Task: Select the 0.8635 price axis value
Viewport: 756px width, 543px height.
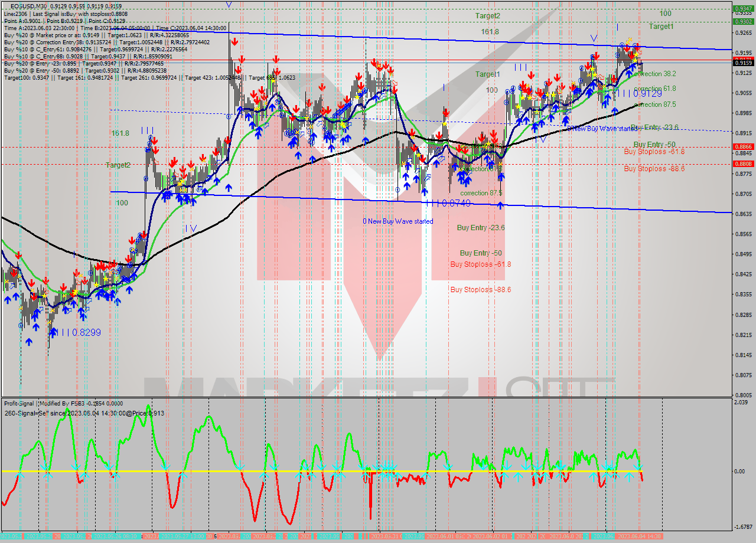Action: point(743,214)
